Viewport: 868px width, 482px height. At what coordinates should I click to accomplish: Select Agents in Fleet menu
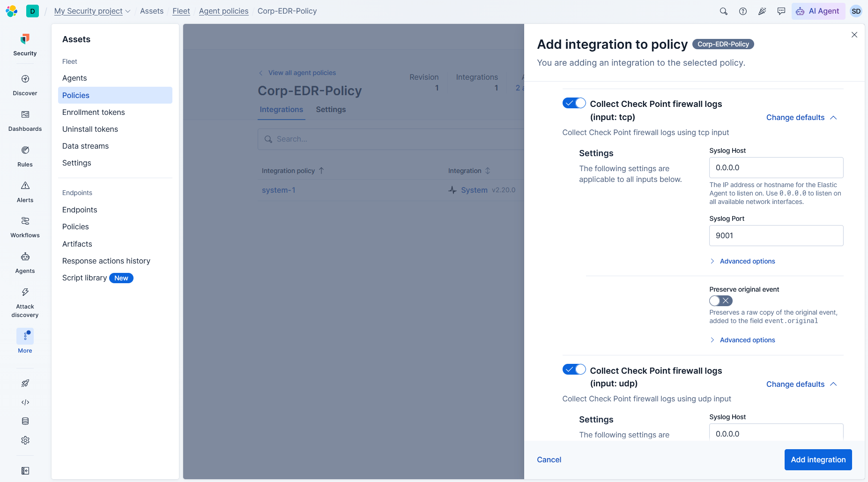(74, 78)
